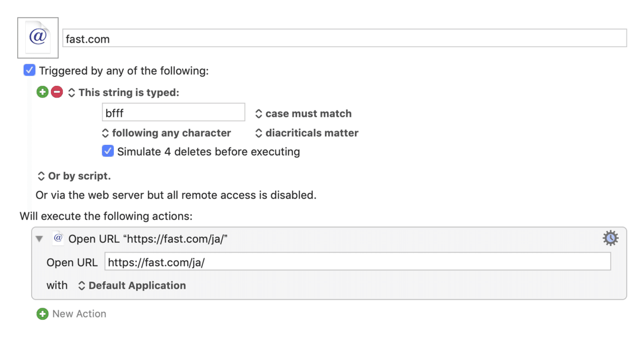
Task: Click the Open URL action's @ icon
Action: click(58, 238)
